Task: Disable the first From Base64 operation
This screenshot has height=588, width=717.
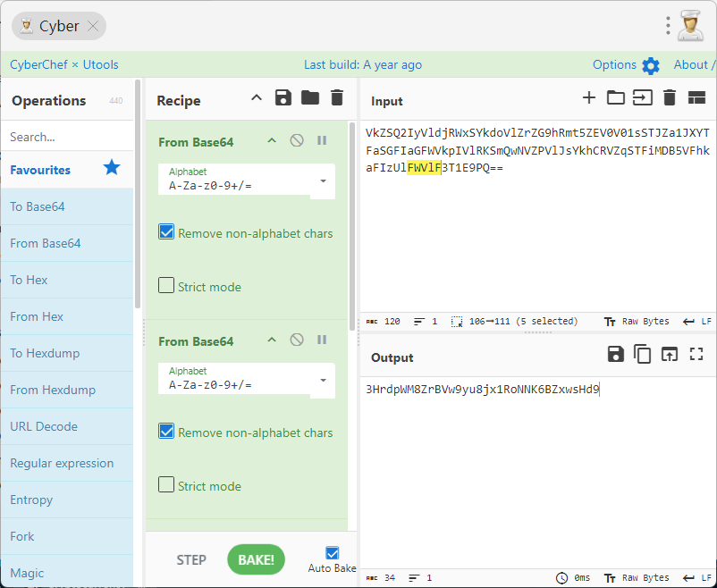Action: [x=297, y=140]
